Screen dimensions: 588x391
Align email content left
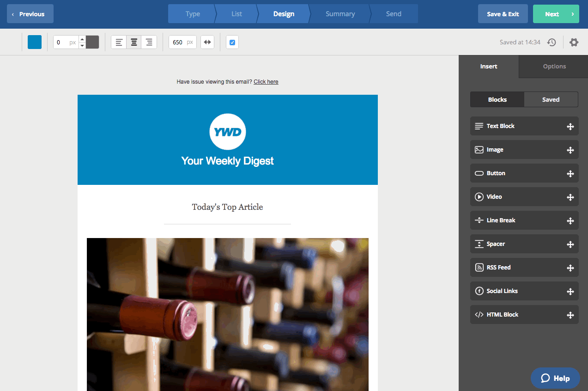tap(119, 42)
